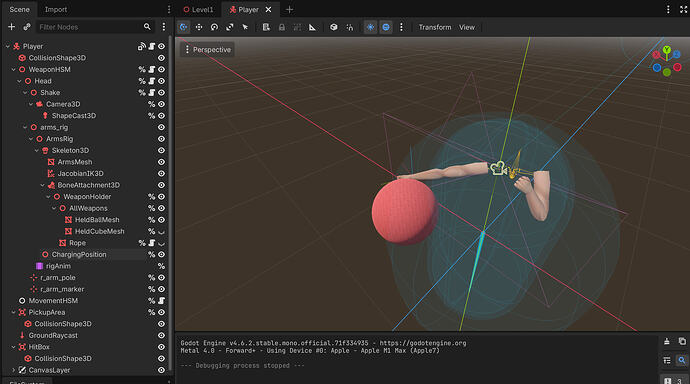This screenshot has width=690, height=384.
Task: Focus the Filter Nodes search field
Action: pyautogui.click(x=95, y=27)
